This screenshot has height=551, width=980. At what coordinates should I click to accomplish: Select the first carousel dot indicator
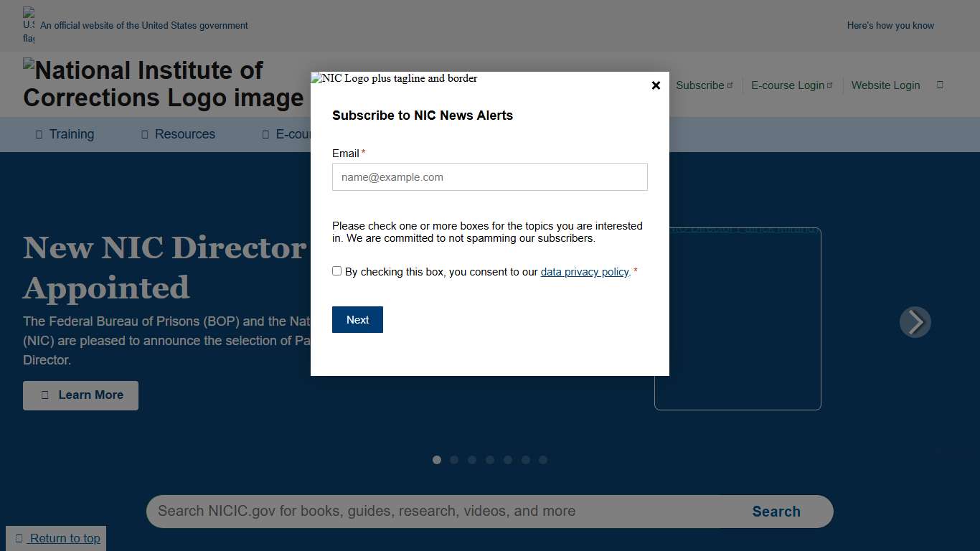point(437,460)
